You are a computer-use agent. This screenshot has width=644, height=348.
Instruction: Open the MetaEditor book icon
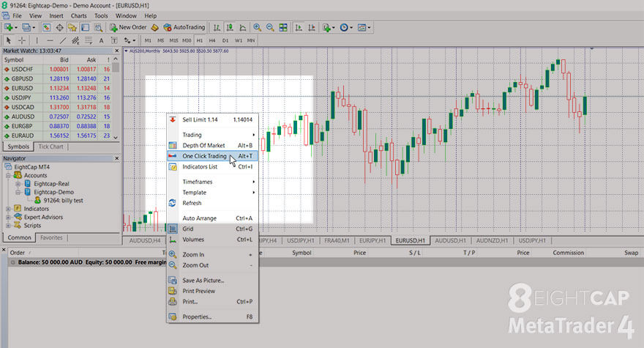pyautogui.click(x=155, y=28)
